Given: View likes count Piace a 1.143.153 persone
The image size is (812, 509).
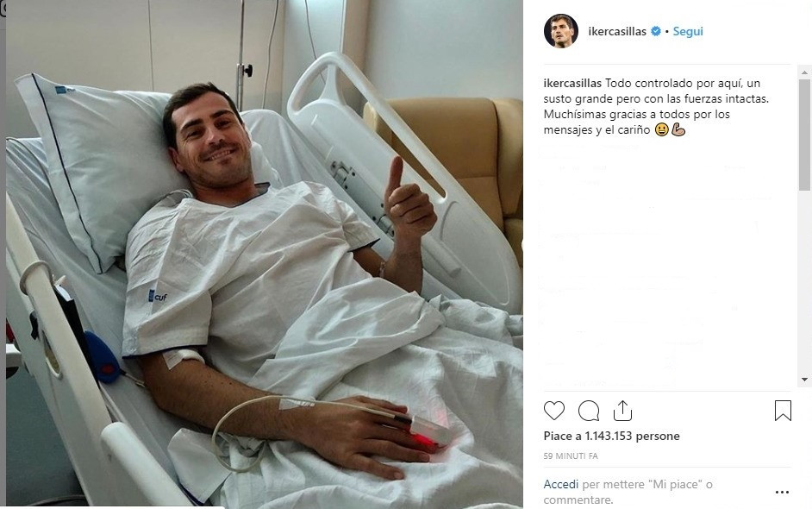Looking at the screenshot, I should (612, 436).
